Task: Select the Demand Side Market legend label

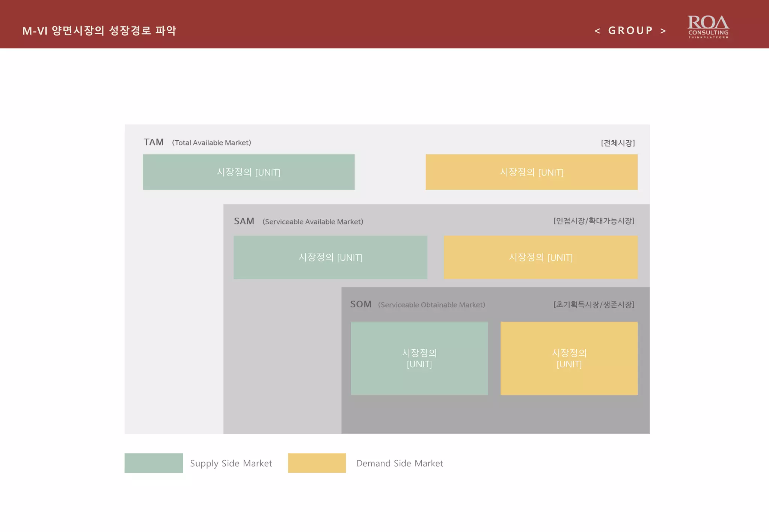Action: pos(399,463)
